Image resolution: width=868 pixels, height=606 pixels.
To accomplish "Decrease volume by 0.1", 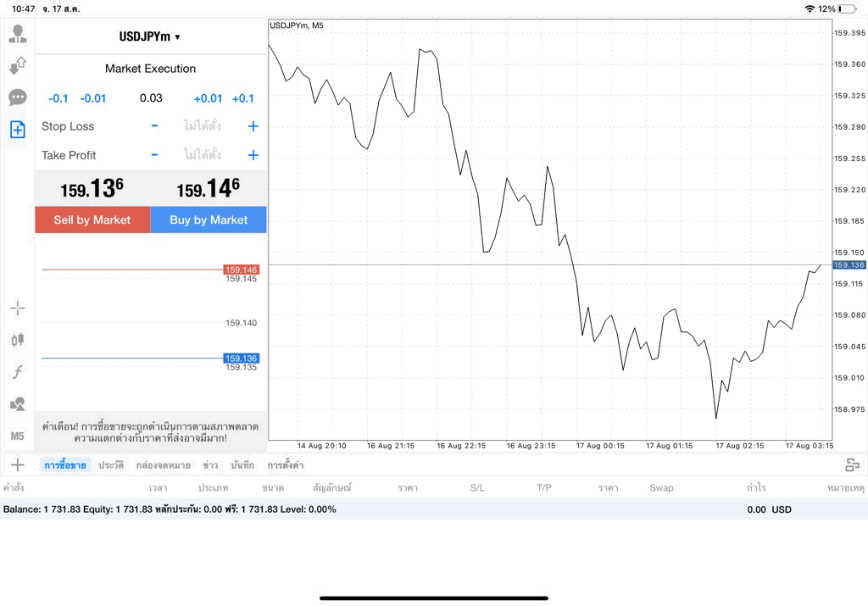I will (x=58, y=98).
